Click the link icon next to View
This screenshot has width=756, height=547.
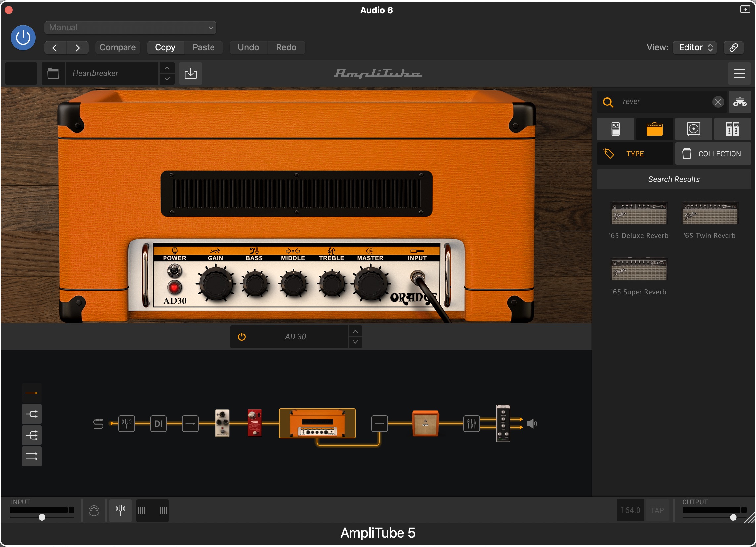tap(734, 47)
